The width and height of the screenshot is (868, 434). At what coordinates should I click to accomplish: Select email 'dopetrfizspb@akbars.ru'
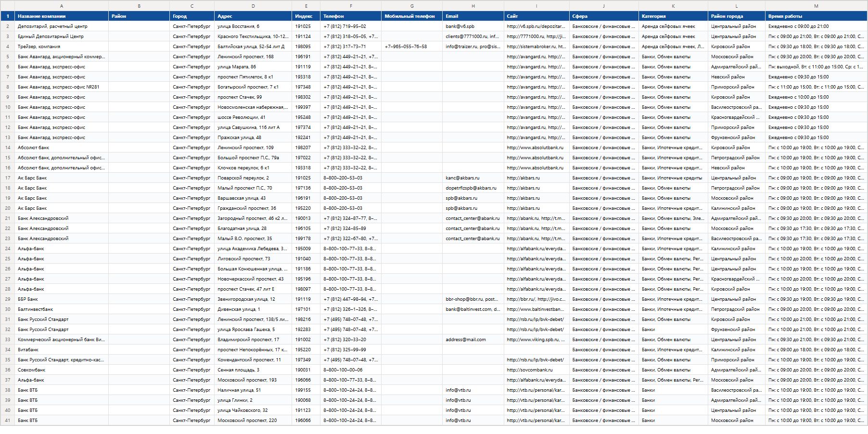[x=473, y=188]
